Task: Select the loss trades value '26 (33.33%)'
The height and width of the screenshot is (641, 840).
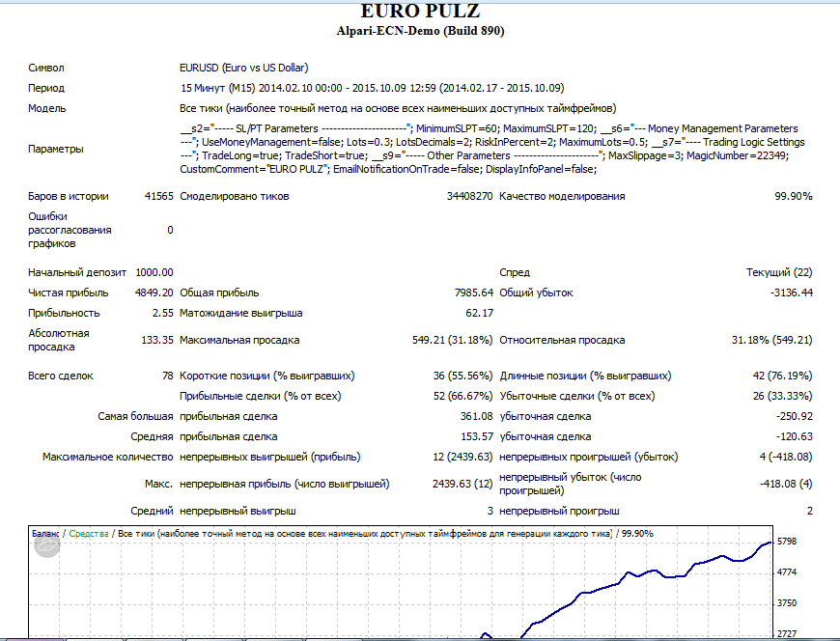Action: pos(783,396)
